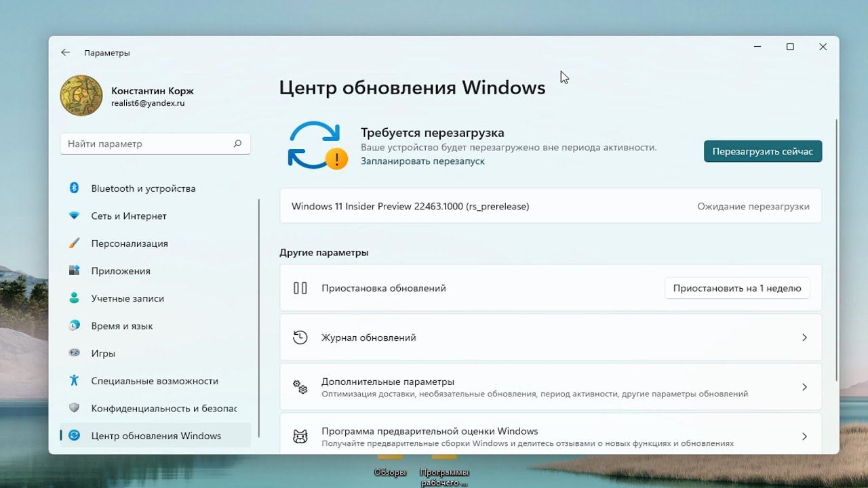
Task: Click the Bluetooth icon in the sidebar
Action: [75, 188]
